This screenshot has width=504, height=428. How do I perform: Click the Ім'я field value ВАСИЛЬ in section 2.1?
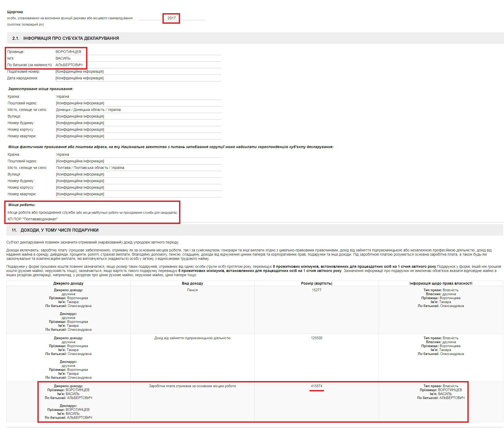coord(63,58)
